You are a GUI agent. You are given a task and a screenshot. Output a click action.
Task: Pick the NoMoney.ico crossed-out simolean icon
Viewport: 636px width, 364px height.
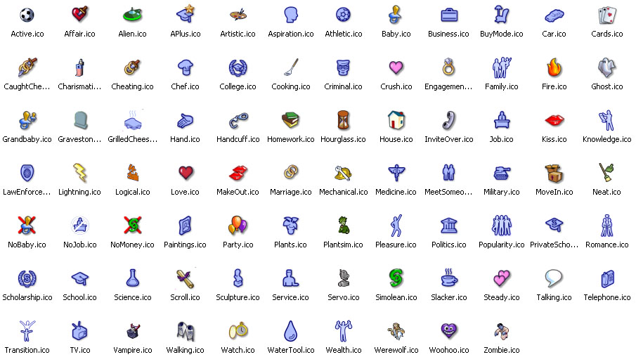132,226
